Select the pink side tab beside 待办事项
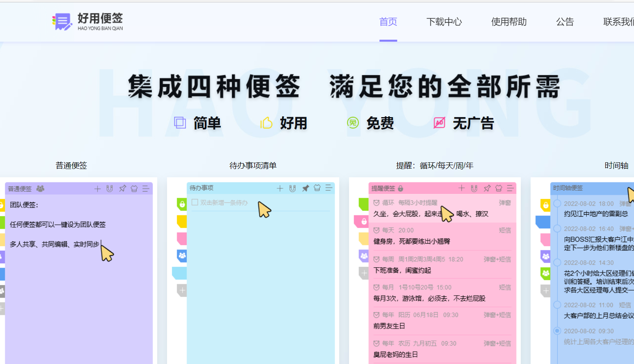This screenshot has height=364, width=634. pos(182,239)
